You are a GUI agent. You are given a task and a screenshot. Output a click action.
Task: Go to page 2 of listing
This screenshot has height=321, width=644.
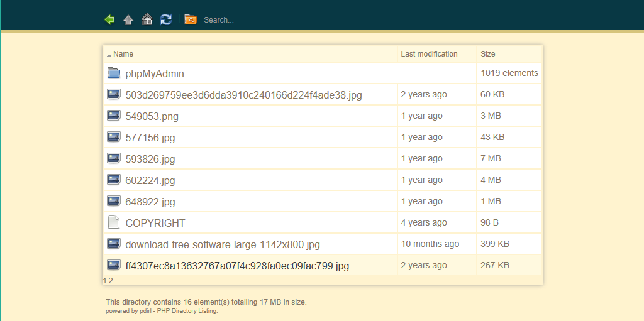[x=111, y=281]
